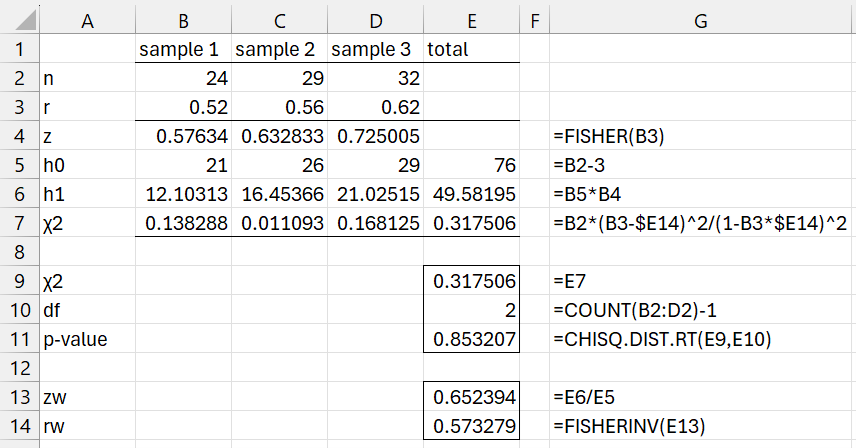The width and height of the screenshot is (856, 448).
Task: Select z value 0.57634 cell
Action: tap(183, 136)
